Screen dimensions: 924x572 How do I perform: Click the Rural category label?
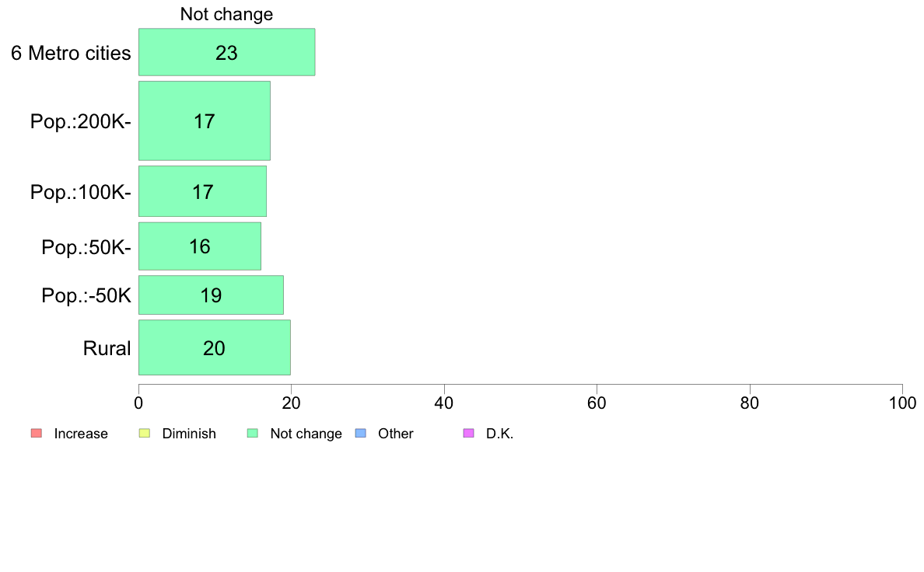click(x=107, y=348)
